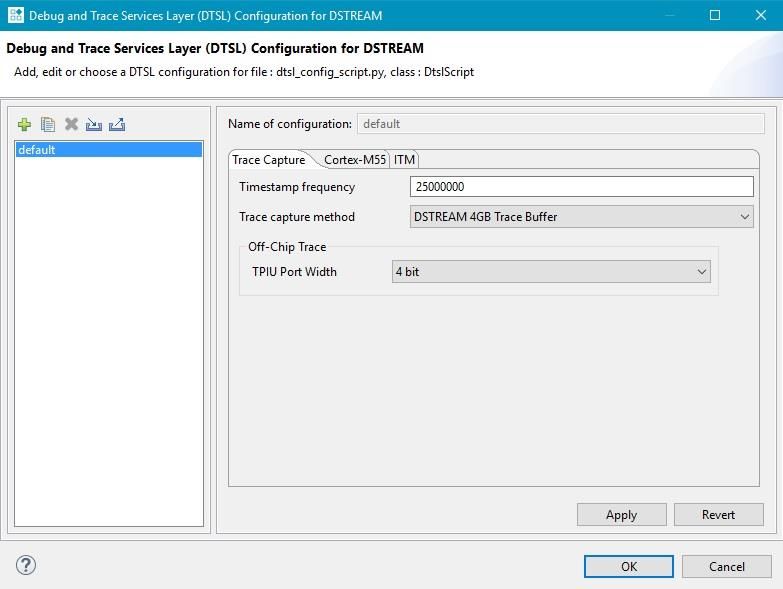Click the export configuration icon
Viewport: 783px width, 589px height.
pos(117,124)
